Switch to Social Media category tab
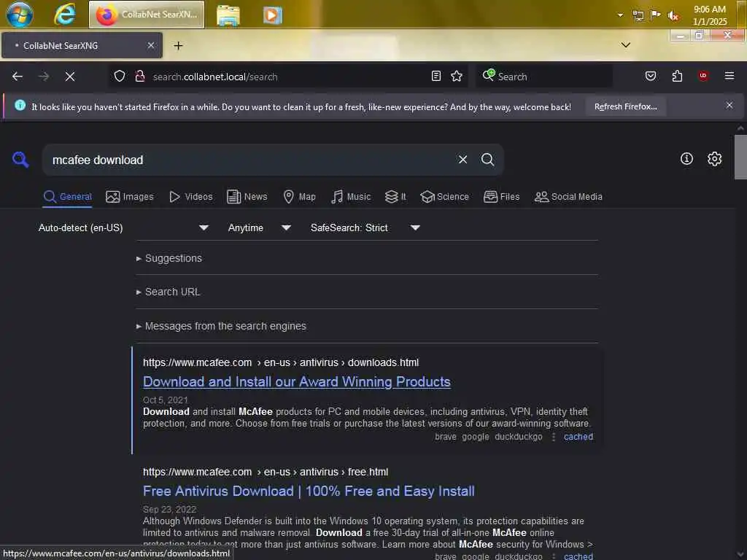Viewport: 747px width, 560px height. click(x=568, y=197)
